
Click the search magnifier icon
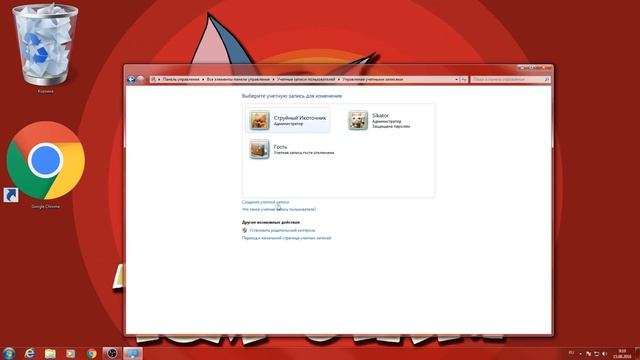[x=547, y=80]
